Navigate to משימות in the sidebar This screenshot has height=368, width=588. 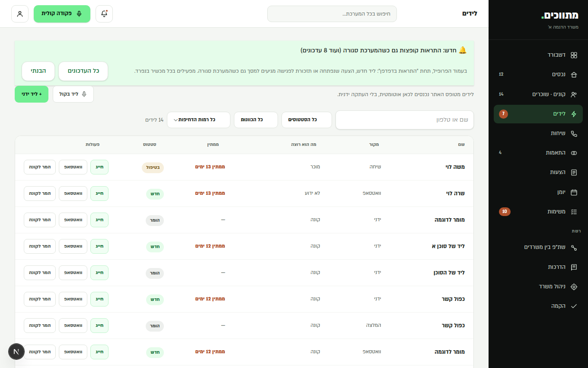coord(538,212)
